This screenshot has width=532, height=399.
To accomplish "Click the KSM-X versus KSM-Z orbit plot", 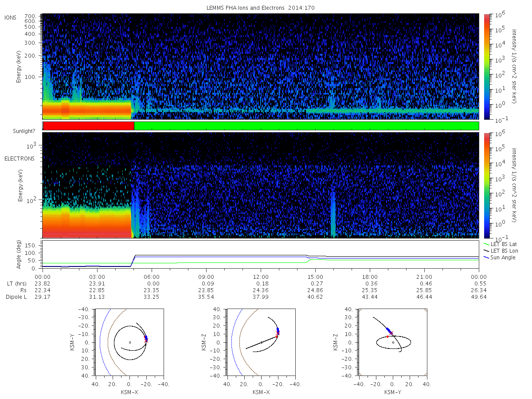I will coord(261,342).
